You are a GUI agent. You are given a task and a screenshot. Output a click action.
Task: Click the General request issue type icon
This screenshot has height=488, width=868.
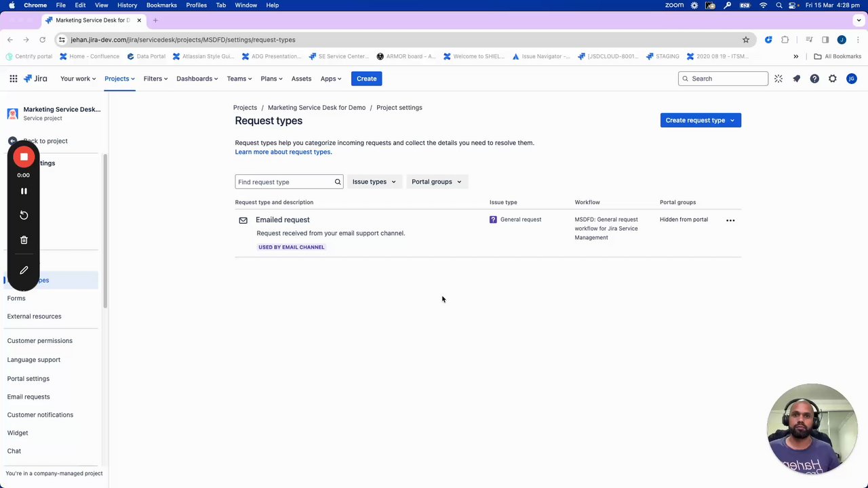(x=493, y=220)
